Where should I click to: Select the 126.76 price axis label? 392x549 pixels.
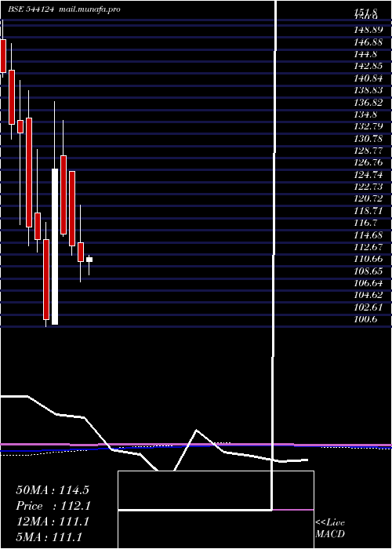(368, 162)
